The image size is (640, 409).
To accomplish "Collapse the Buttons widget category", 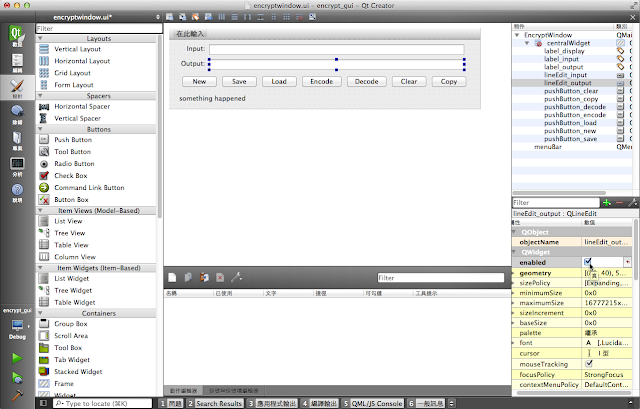I will (x=40, y=129).
